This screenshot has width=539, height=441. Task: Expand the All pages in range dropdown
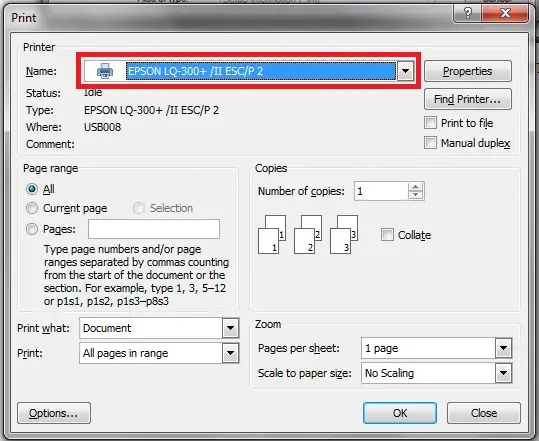pos(230,353)
